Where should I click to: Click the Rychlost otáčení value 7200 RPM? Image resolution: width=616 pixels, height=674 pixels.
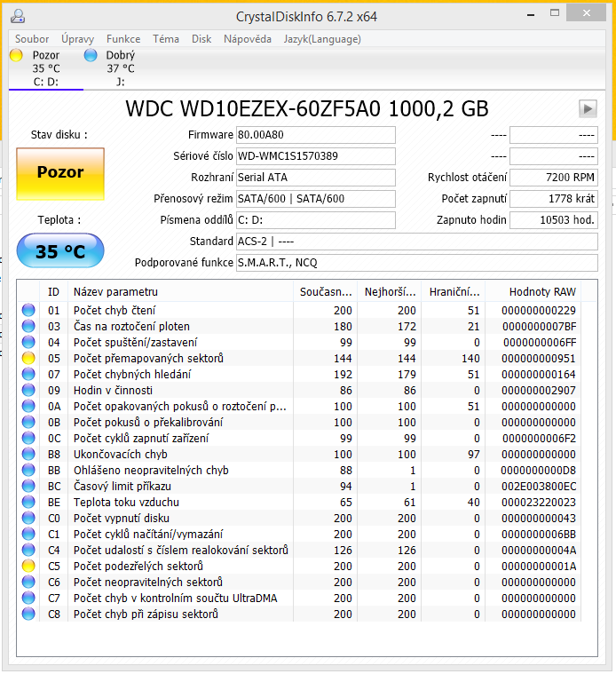pyautogui.click(x=554, y=178)
